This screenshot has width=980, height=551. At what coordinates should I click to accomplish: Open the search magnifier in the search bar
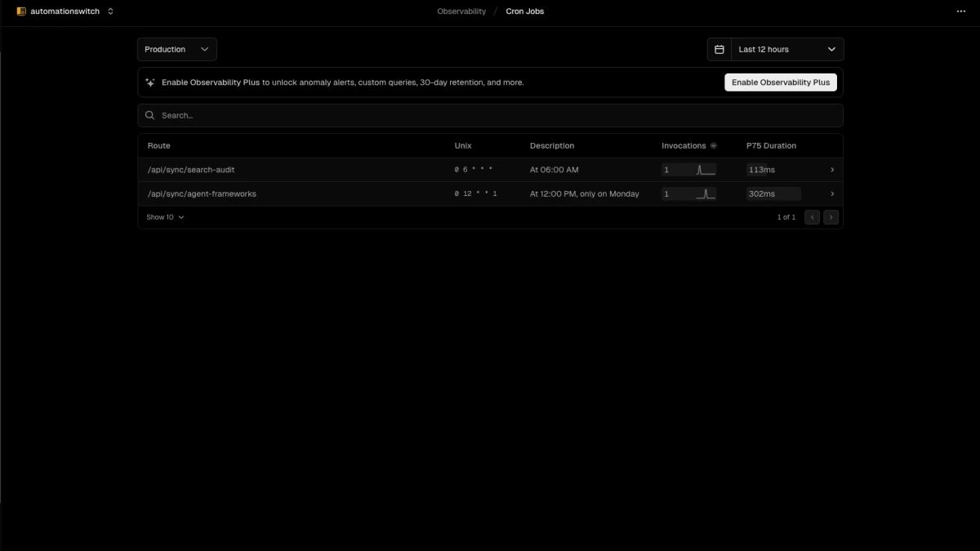[149, 114]
